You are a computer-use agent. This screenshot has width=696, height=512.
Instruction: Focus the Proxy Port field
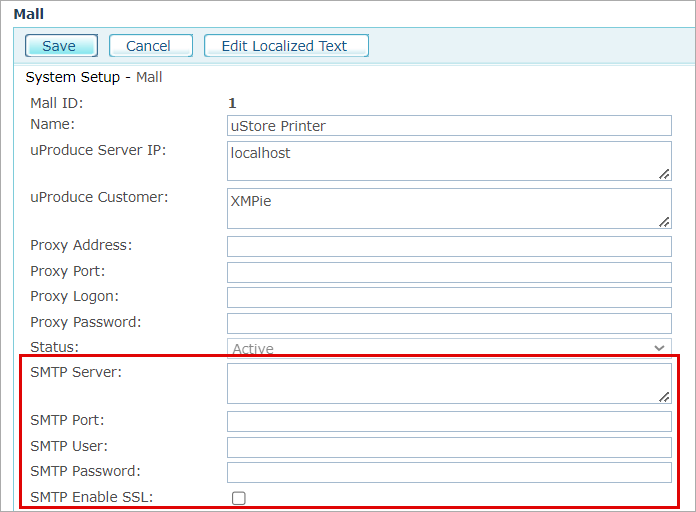pyautogui.click(x=449, y=272)
